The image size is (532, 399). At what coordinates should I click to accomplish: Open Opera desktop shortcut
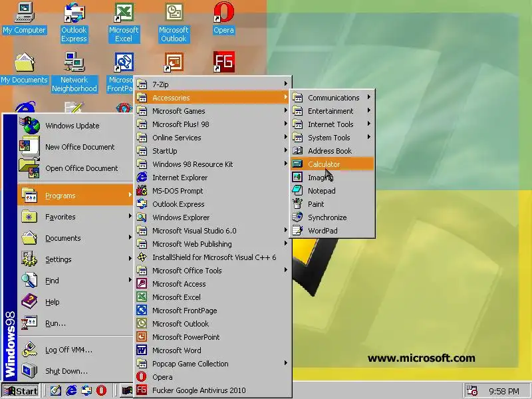(223, 19)
